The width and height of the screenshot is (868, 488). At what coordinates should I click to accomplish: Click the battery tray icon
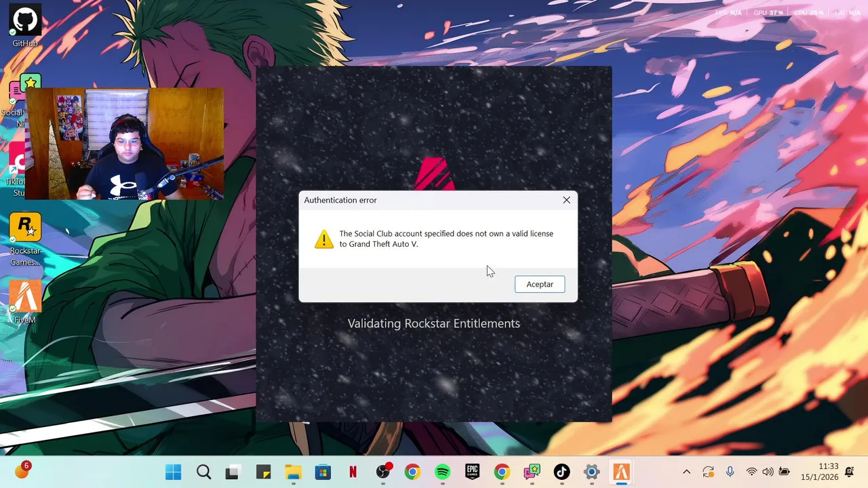785,472
